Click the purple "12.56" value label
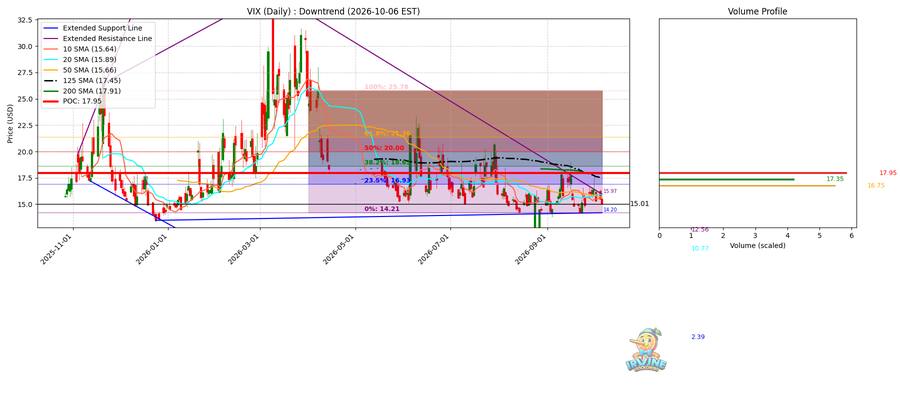The width and height of the screenshot is (900, 400). pyautogui.click(x=700, y=230)
